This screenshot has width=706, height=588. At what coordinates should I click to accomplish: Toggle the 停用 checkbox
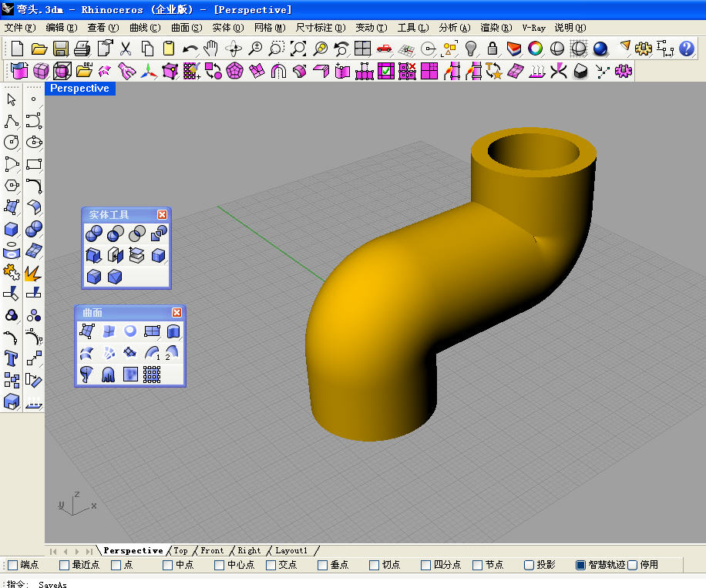coord(633,565)
